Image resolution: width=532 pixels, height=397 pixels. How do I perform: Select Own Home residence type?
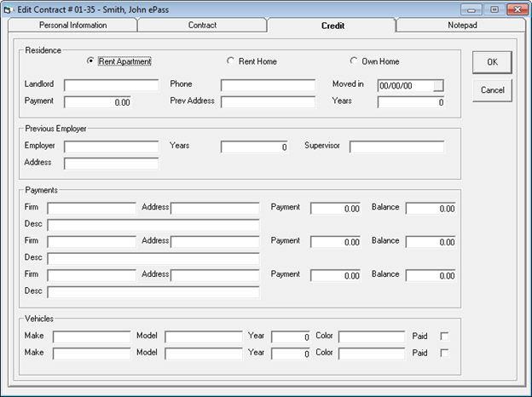[354, 61]
